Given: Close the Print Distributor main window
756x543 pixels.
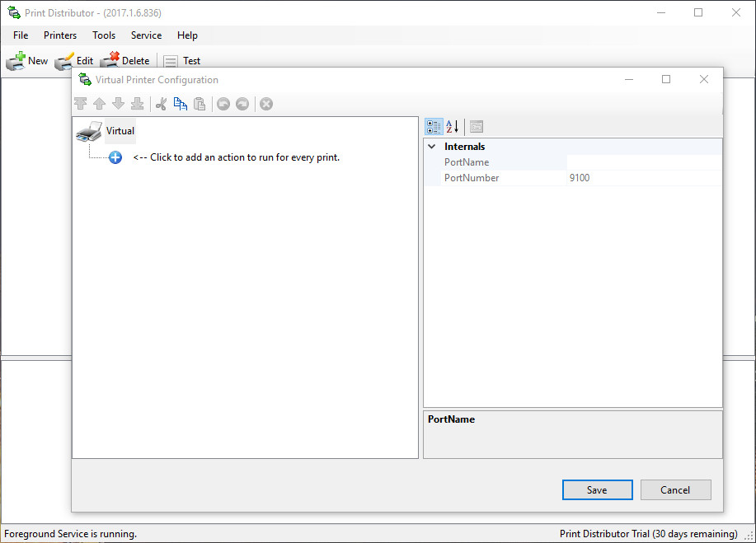Looking at the screenshot, I should (x=736, y=13).
